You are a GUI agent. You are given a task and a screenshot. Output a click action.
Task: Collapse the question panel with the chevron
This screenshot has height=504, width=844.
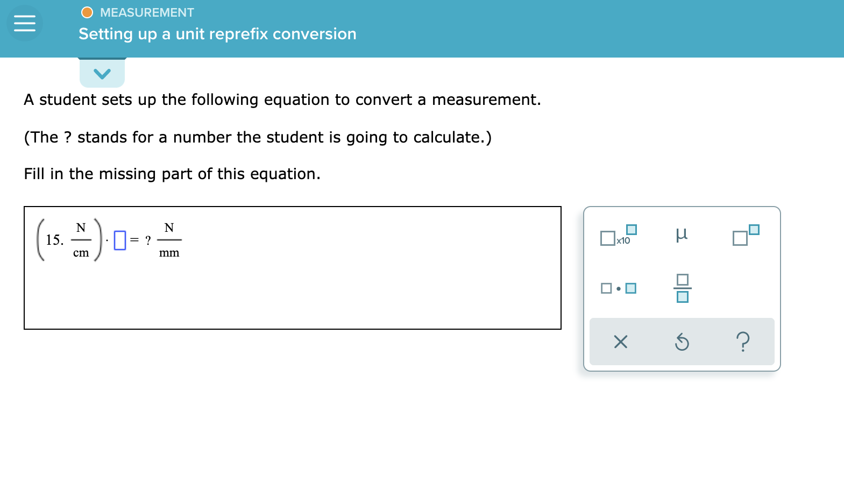click(x=102, y=73)
